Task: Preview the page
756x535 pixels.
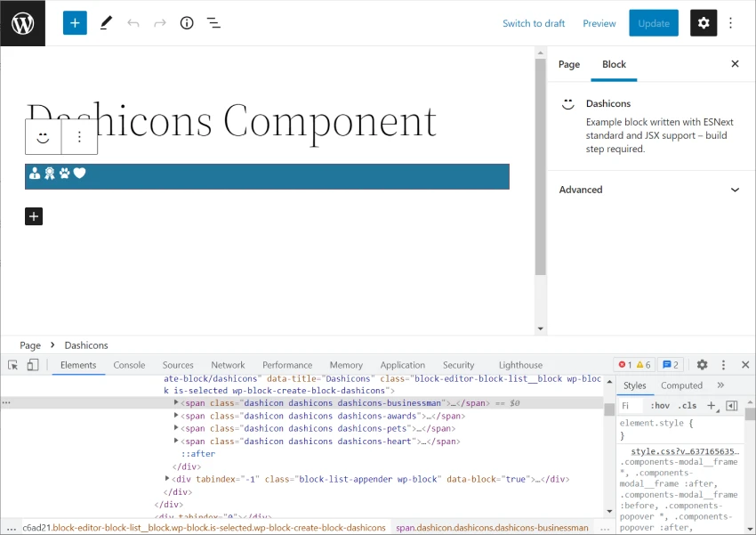Action: [x=599, y=23]
